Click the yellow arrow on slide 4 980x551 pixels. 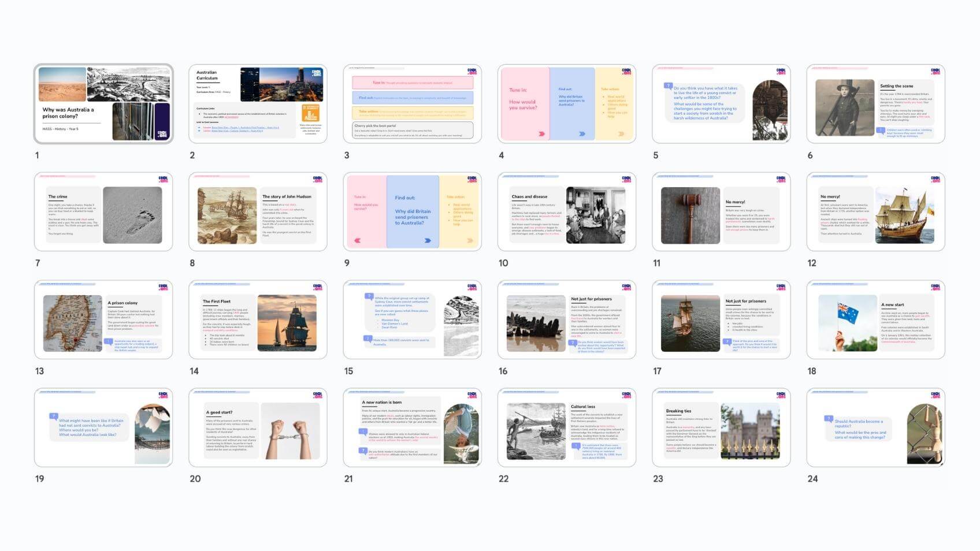pyautogui.click(x=621, y=134)
